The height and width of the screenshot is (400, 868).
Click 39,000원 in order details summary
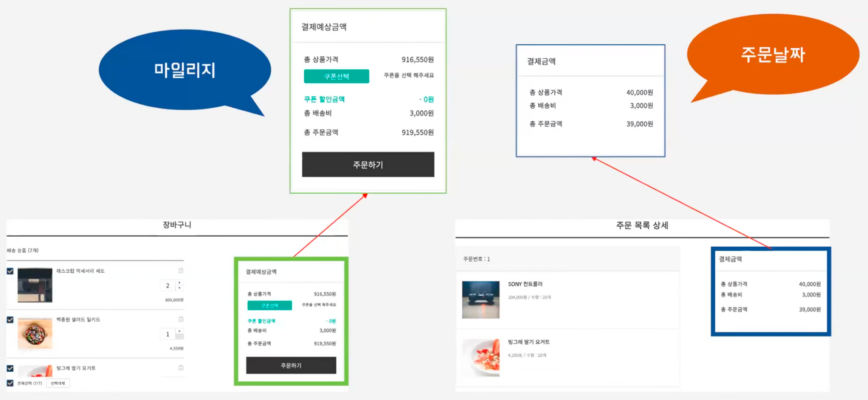tap(810, 310)
